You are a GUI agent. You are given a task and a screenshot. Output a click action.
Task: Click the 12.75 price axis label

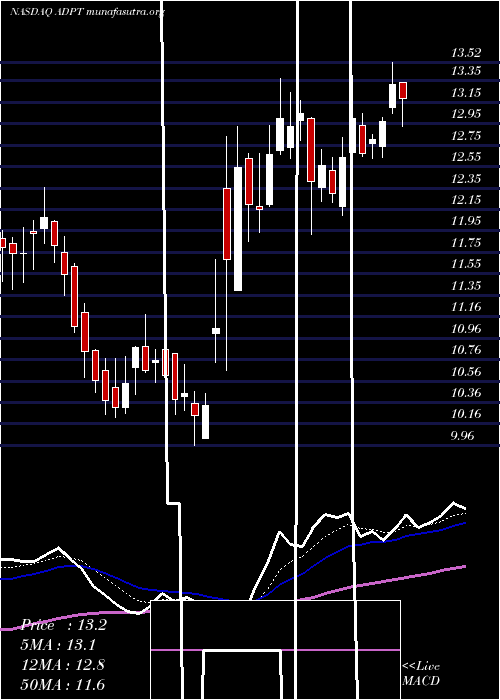[466, 136]
